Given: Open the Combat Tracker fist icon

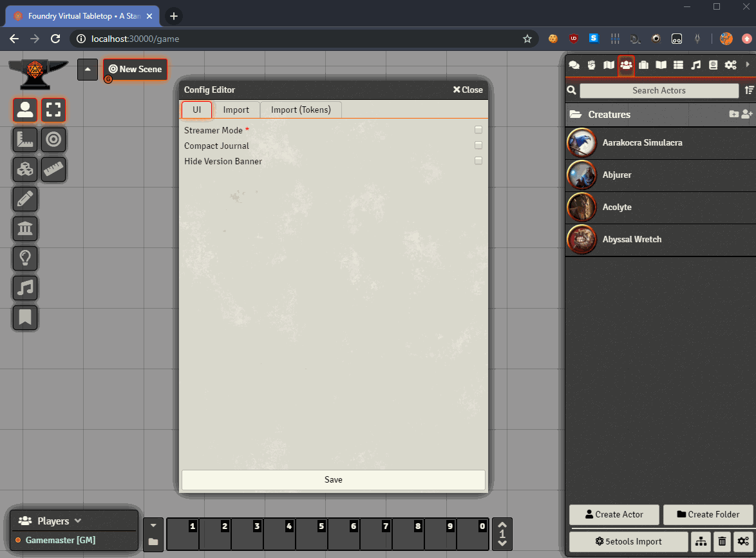Looking at the screenshot, I should [x=591, y=65].
